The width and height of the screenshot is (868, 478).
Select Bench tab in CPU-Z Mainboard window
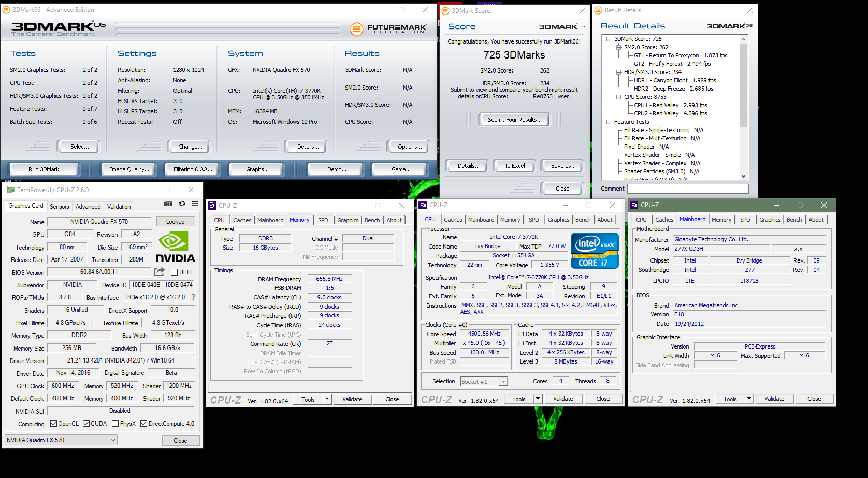[x=794, y=220]
